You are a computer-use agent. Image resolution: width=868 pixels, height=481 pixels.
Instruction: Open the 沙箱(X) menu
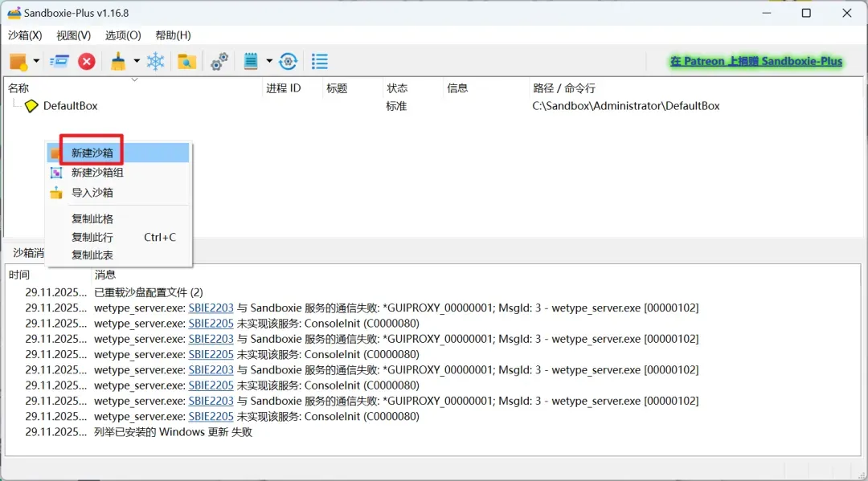25,35
